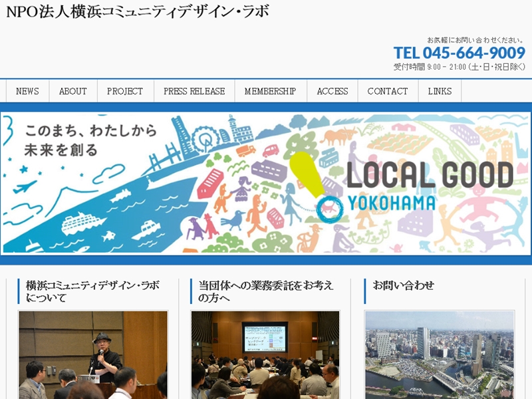The width and height of the screenshot is (532, 399).
Task: Select PROJECT in the navigation bar
Action: pyautogui.click(x=125, y=91)
